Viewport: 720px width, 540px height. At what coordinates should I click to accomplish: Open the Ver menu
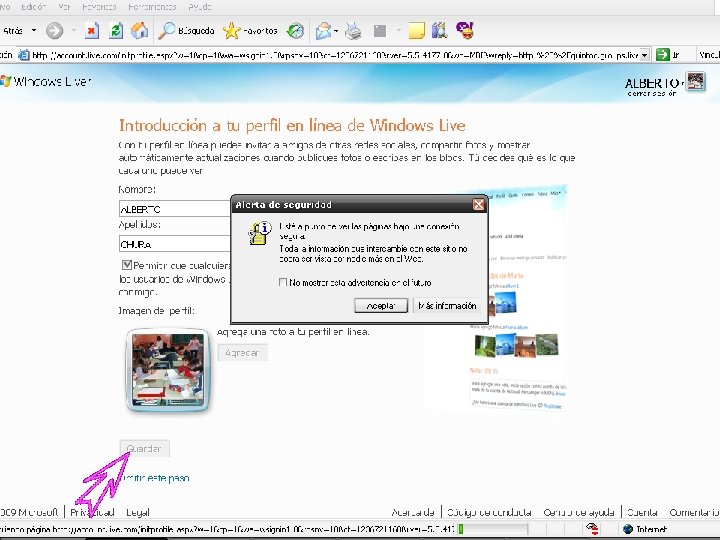pyautogui.click(x=64, y=6)
